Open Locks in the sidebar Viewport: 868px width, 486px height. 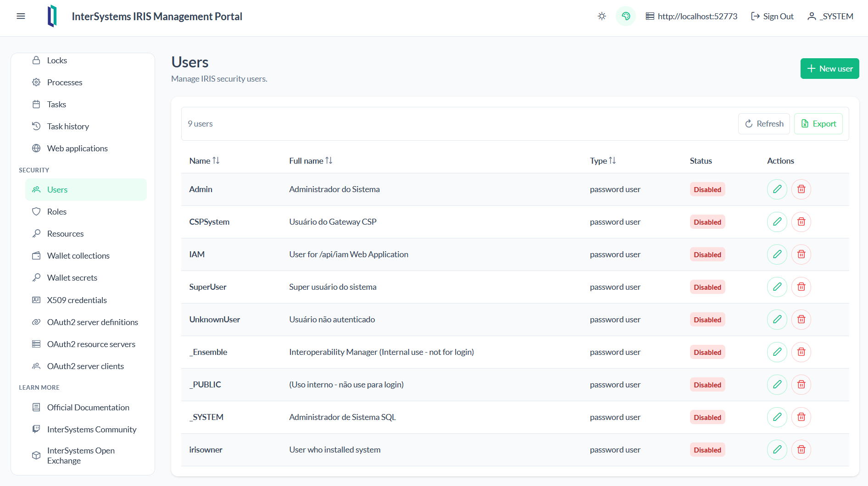(86, 61)
